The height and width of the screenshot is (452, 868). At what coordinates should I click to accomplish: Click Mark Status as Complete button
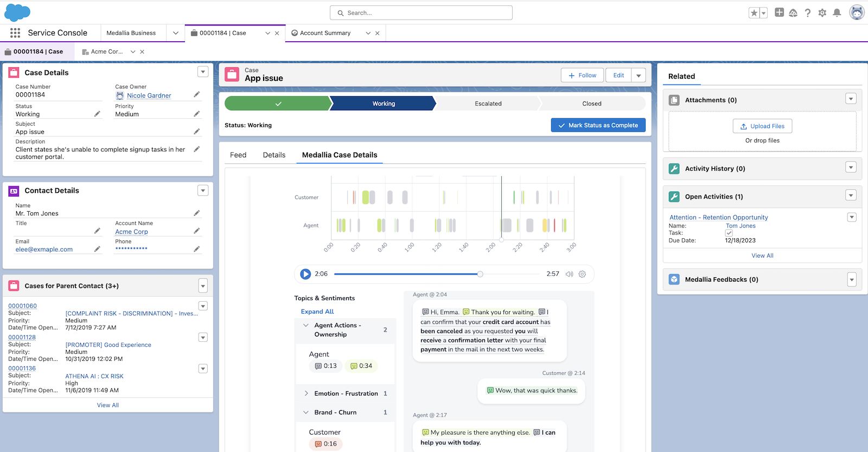(598, 125)
